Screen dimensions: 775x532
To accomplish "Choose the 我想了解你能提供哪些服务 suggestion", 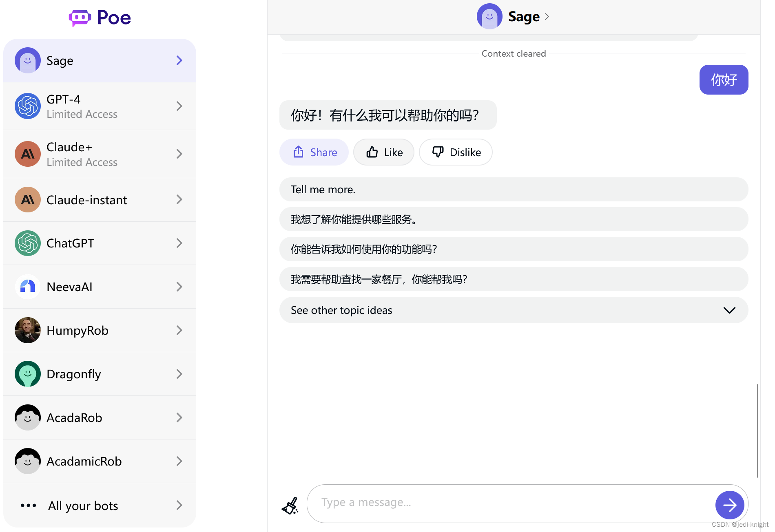I will click(514, 219).
